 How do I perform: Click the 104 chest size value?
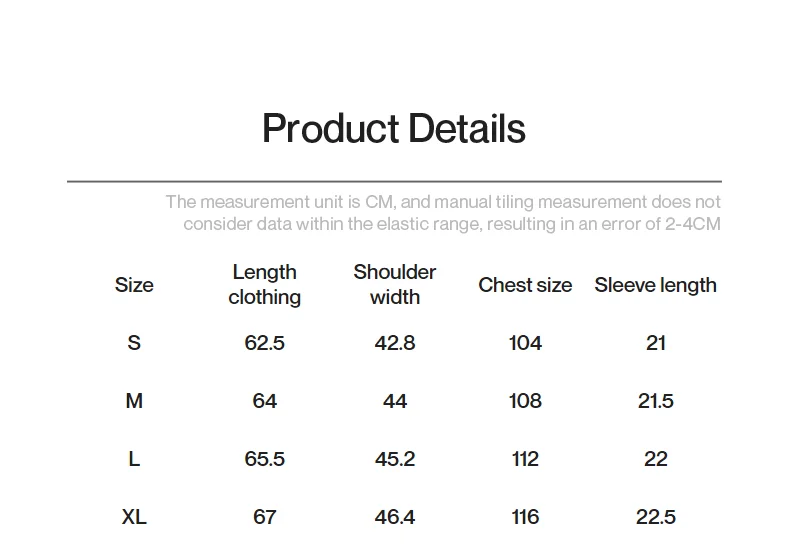click(525, 343)
